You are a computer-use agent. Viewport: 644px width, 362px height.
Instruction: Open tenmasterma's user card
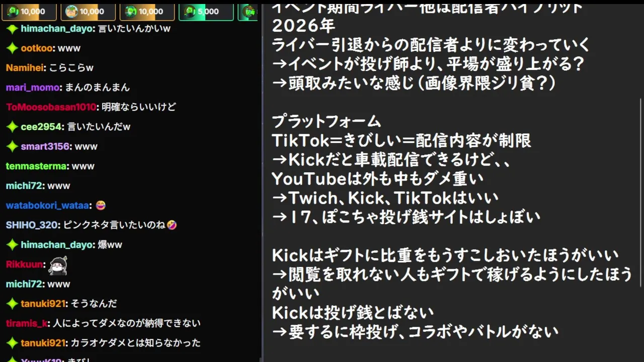pos(36,166)
